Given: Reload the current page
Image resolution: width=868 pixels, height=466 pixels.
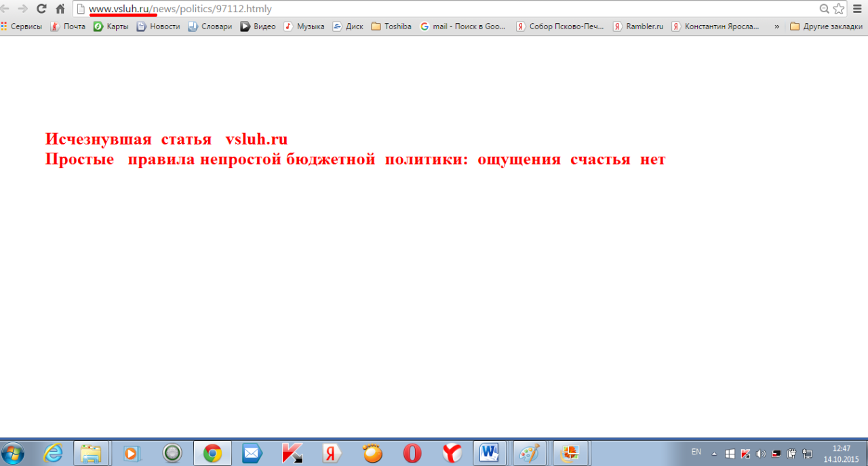Looking at the screenshot, I should [41, 9].
